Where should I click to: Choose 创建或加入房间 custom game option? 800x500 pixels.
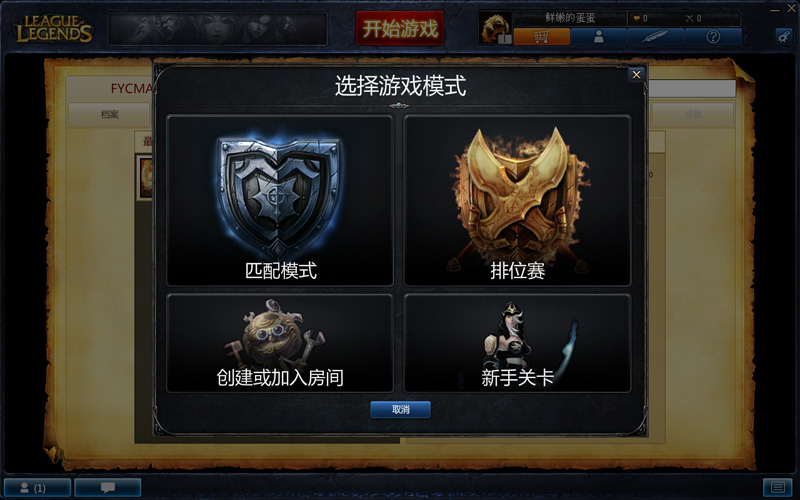pyautogui.click(x=280, y=343)
